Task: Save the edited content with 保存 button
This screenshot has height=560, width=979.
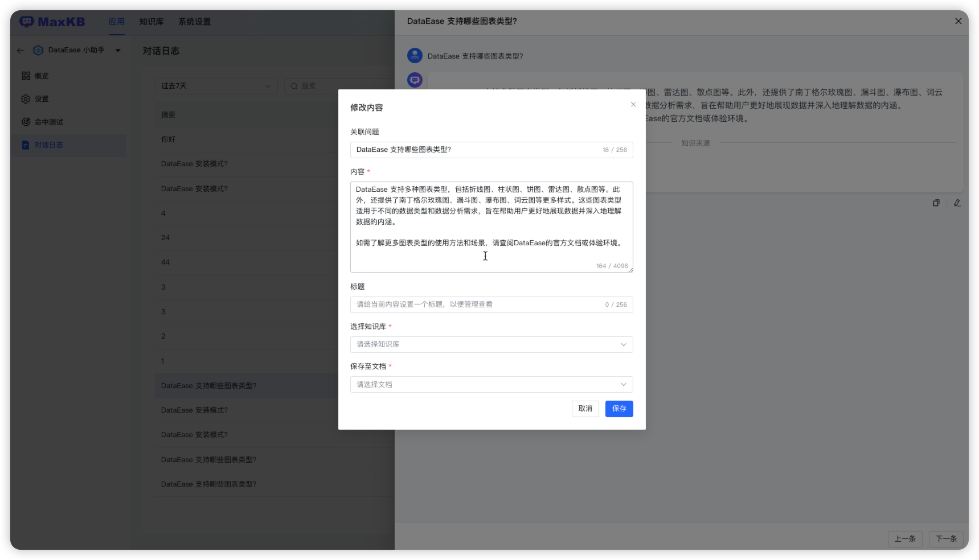Action: coord(618,409)
